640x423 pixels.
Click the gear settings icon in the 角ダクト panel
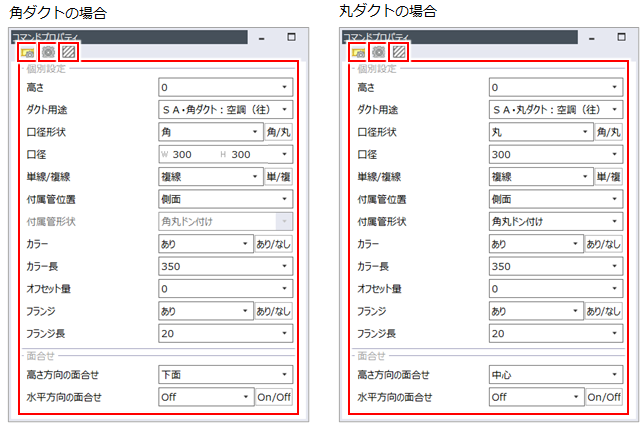[47, 51]
